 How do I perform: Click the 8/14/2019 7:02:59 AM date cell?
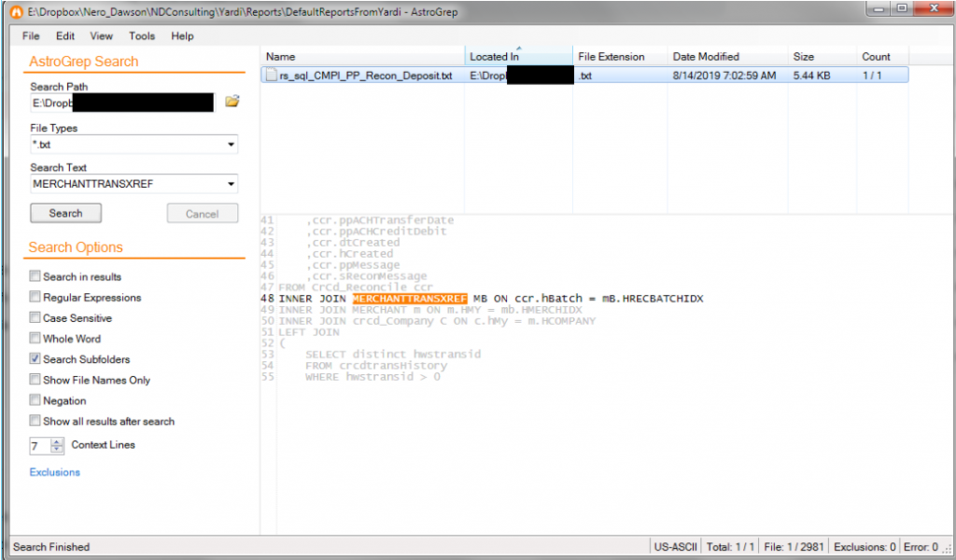pos(724,76)
